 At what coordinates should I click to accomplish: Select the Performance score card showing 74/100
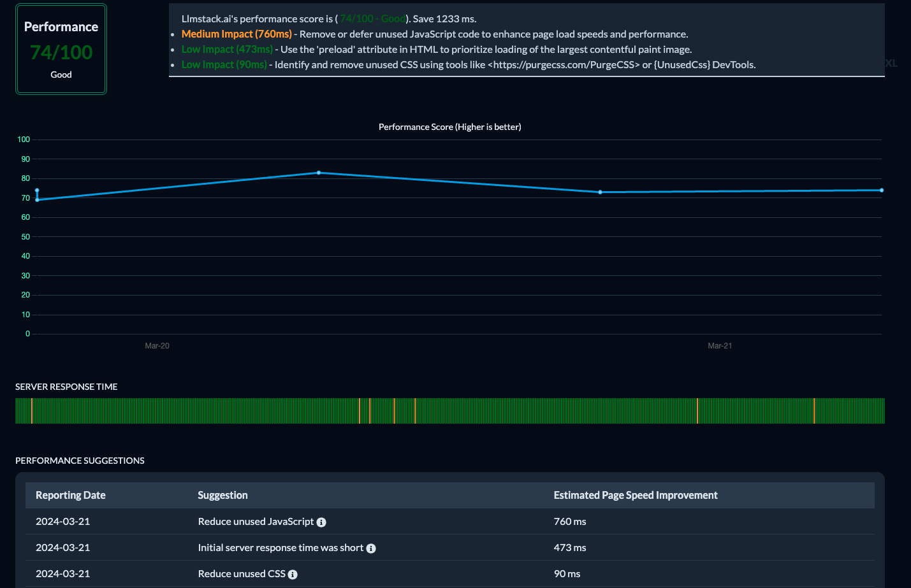tap(61, 48)
